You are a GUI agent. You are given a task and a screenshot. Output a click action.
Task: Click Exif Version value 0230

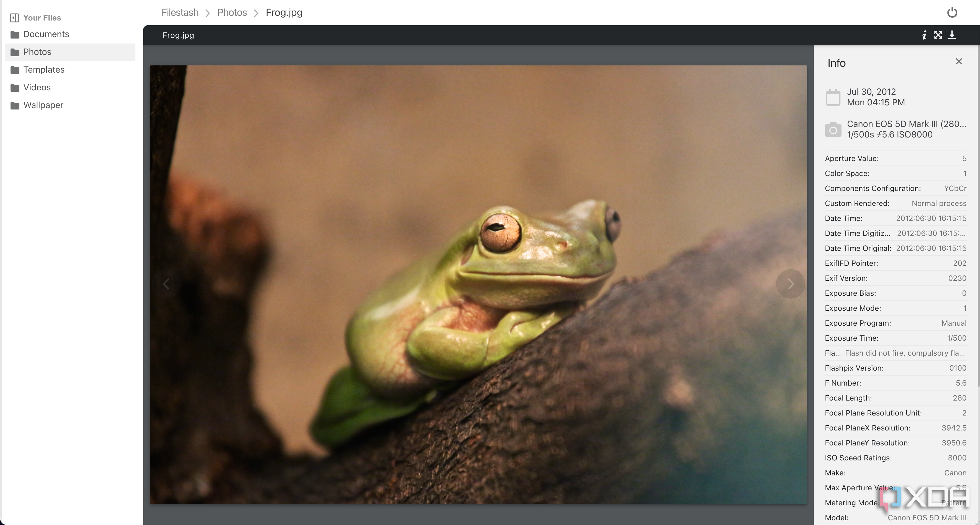click(957, 278)
